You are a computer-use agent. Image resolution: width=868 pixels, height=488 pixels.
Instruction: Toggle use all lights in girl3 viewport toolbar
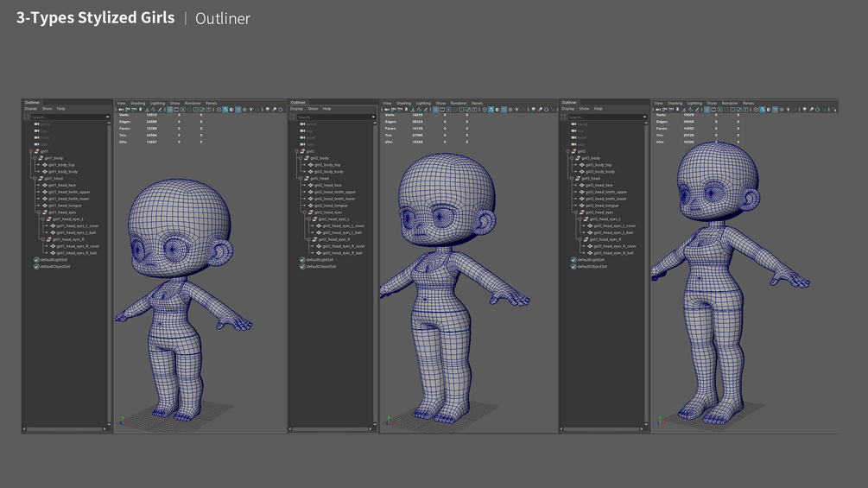point(788,110)
